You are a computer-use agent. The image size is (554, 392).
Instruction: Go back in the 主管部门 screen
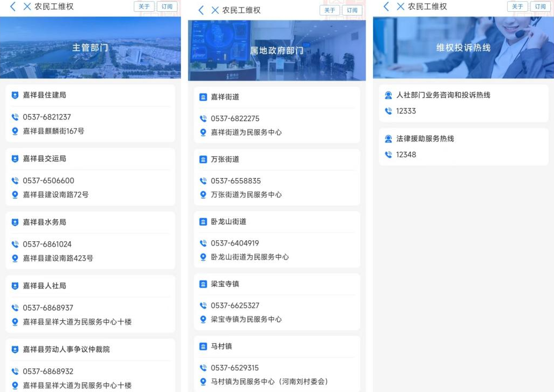point(13,6)
